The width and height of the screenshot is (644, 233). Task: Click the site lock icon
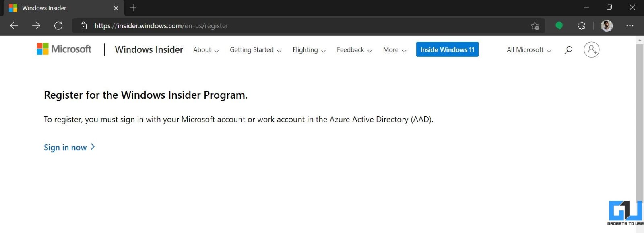(x=83, y=26)
